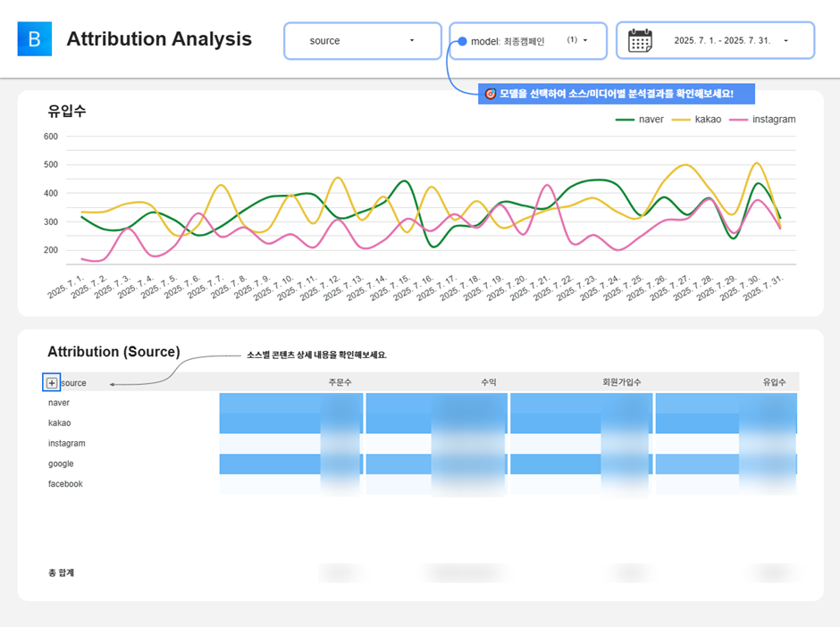Image resolution: width=840 pixels, height=627 pixels.
Task: Click the calendar icon in date picker
Action: pyautogui.click(x=640, y=41)
